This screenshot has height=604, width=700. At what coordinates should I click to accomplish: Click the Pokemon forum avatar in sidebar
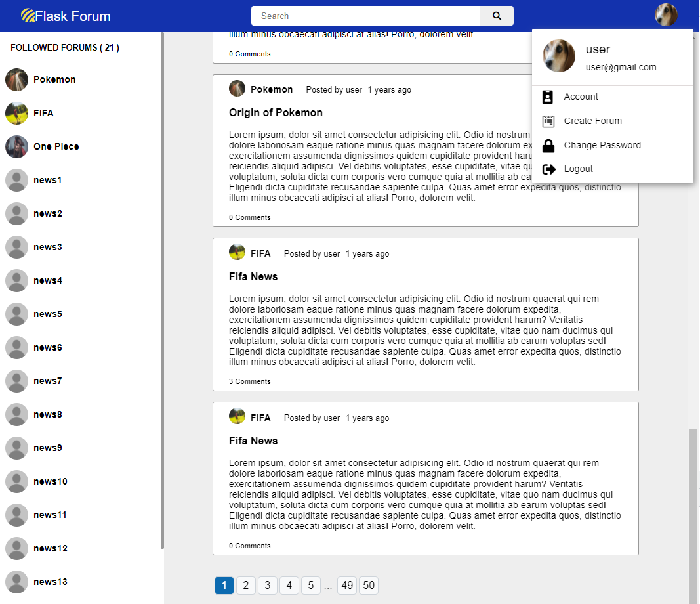click(16, 79)
